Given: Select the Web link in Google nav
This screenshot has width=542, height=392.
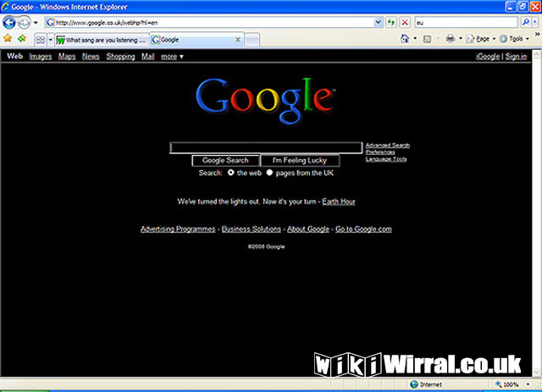Looking at the screenshot, I should 15,56.
